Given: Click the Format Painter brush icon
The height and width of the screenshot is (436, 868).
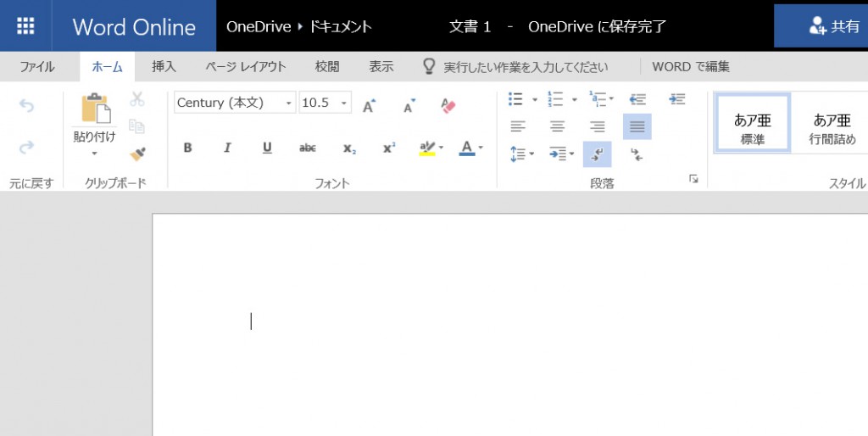Looking at the screenshot, I should (x=136, y=154).
